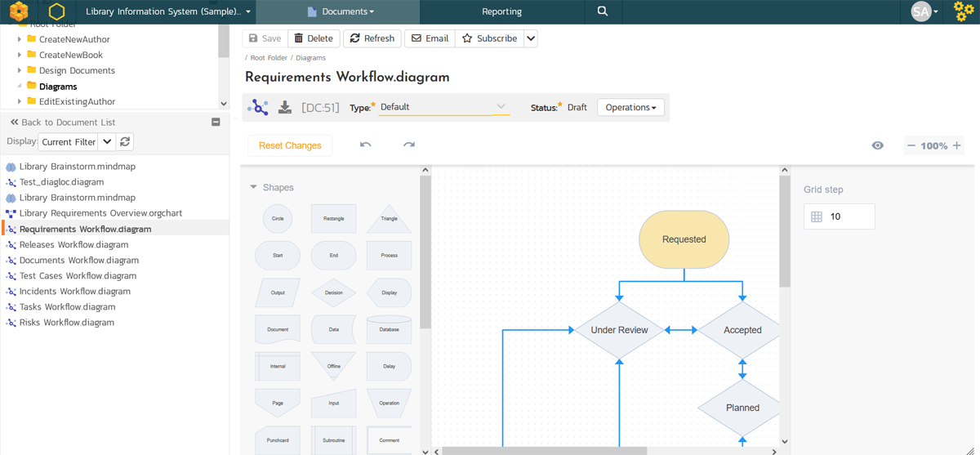
Task: Click the download diagram icon
Action: coord(285,108)
